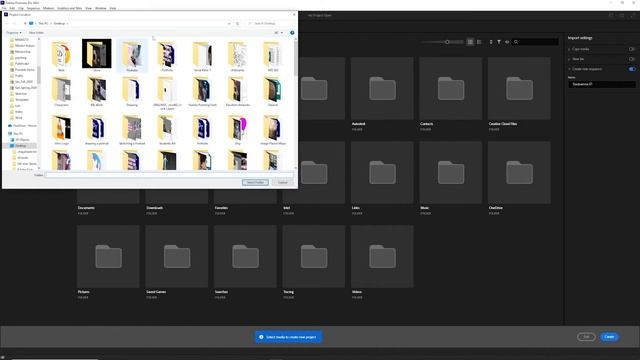Select the folder thumbnail with black background
The width and height of the screenshot is (640, 360).
click(x=97, y=56)
